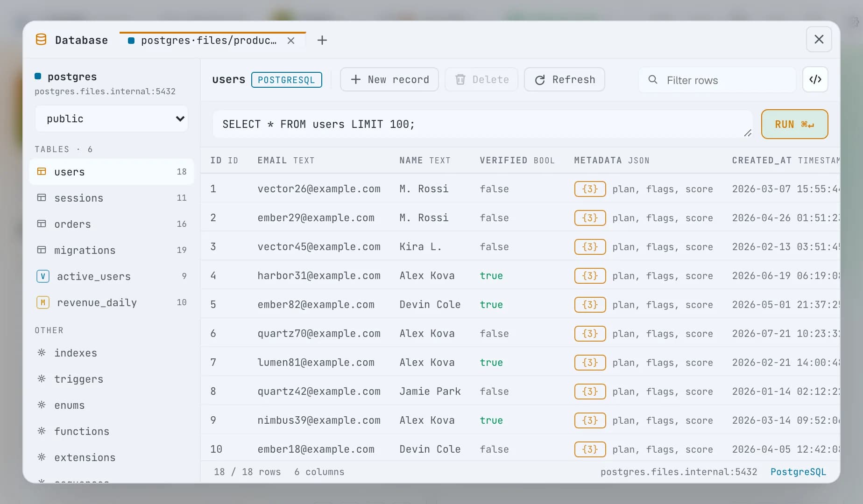Viewport: 863px width, 504px height.
Task: Run the SQL query
Action: (795, 124)
